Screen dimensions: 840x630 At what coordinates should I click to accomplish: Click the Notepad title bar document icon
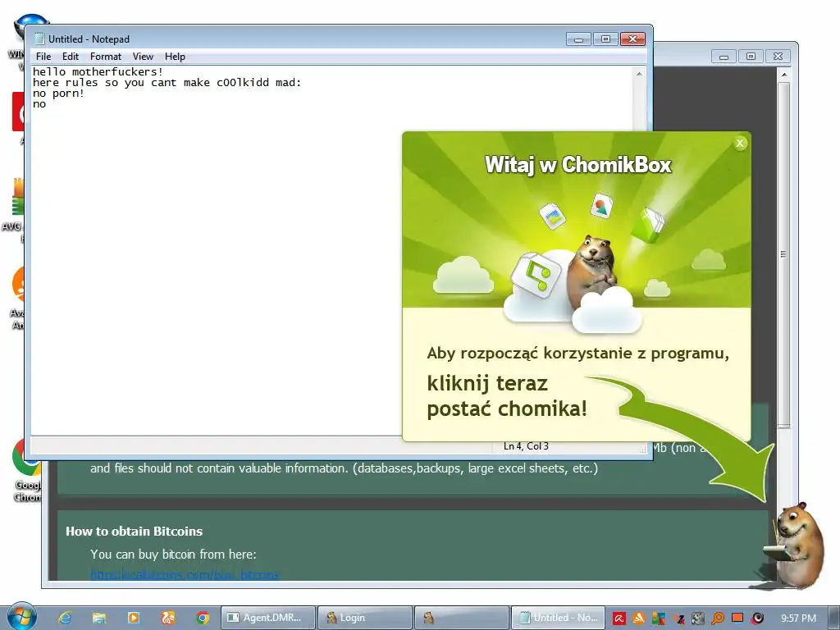39,39
